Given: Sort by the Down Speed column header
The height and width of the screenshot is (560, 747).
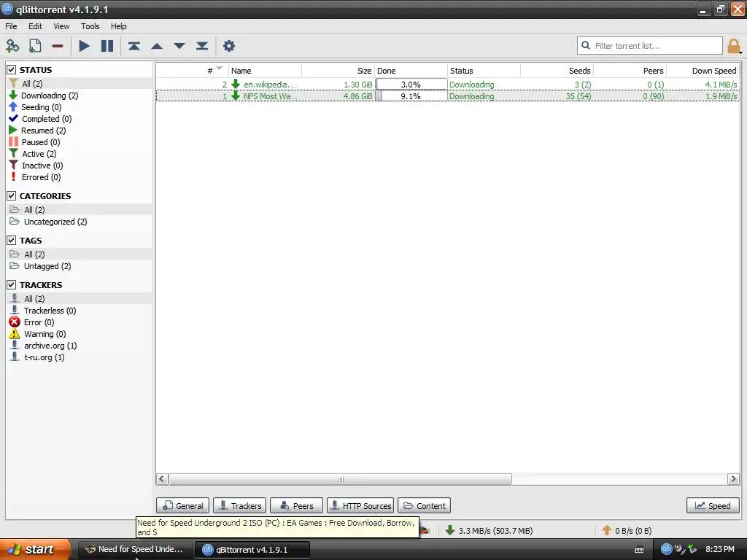Looking at the screenshot, I should point(703,71).
